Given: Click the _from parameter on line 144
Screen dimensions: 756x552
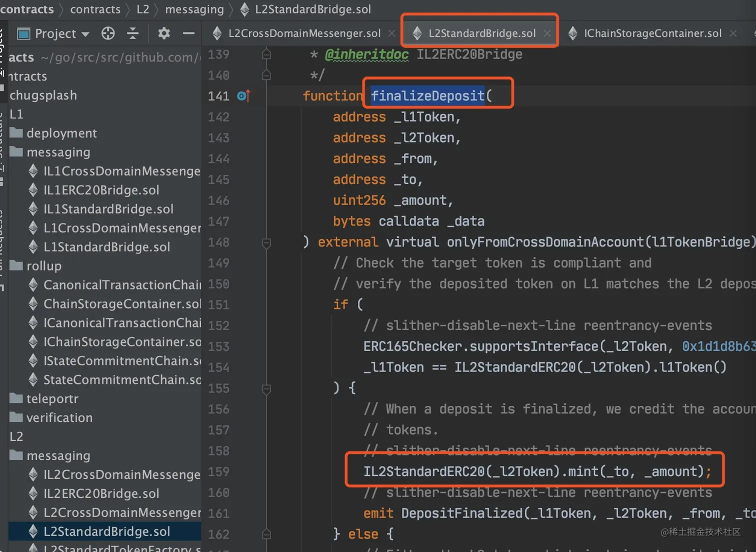Looking at the screenshot, I should coord(412,159).
